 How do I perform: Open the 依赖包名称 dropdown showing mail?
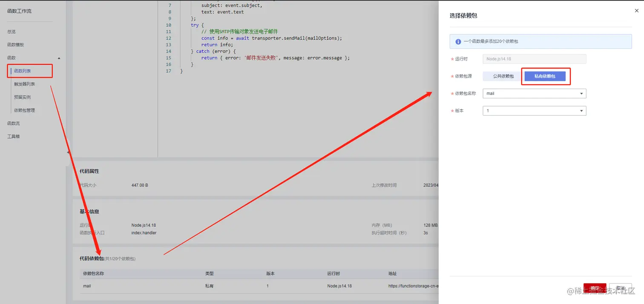(534, 93)
